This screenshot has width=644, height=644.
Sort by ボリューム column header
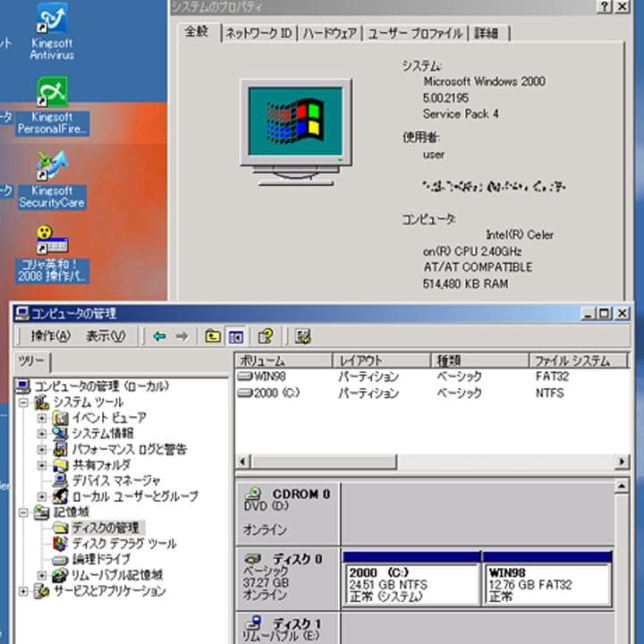(x=284, y=360)
